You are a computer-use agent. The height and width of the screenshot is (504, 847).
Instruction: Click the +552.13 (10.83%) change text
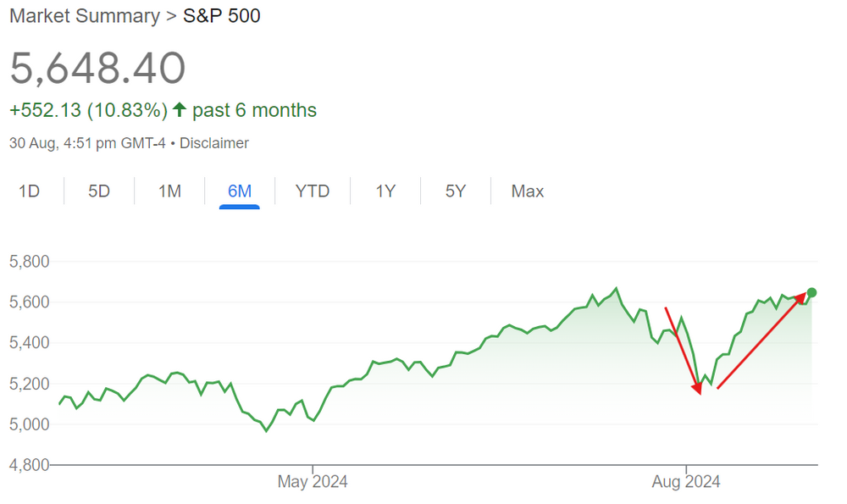pos(88,110)
